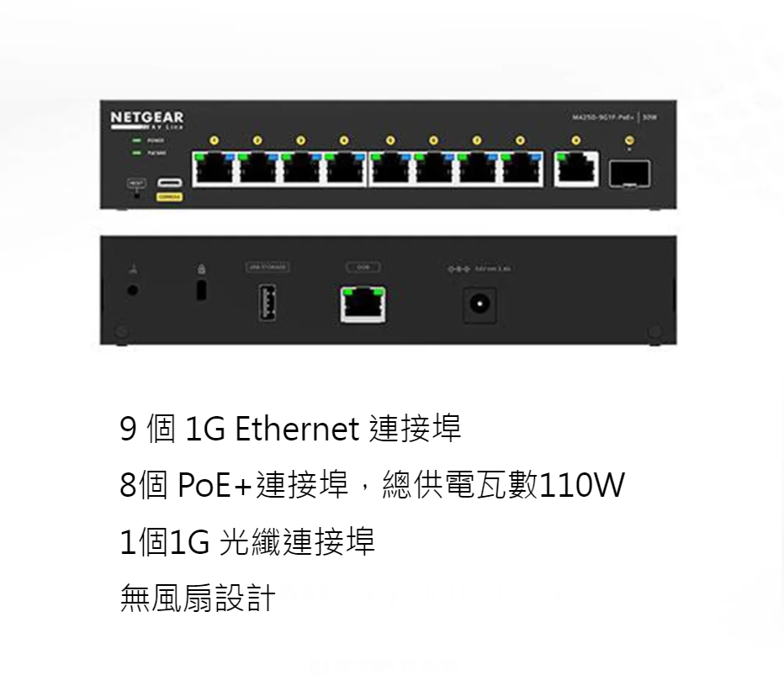Click the SFP fiber port slot
784x675 pixels.
pos(629,173)
